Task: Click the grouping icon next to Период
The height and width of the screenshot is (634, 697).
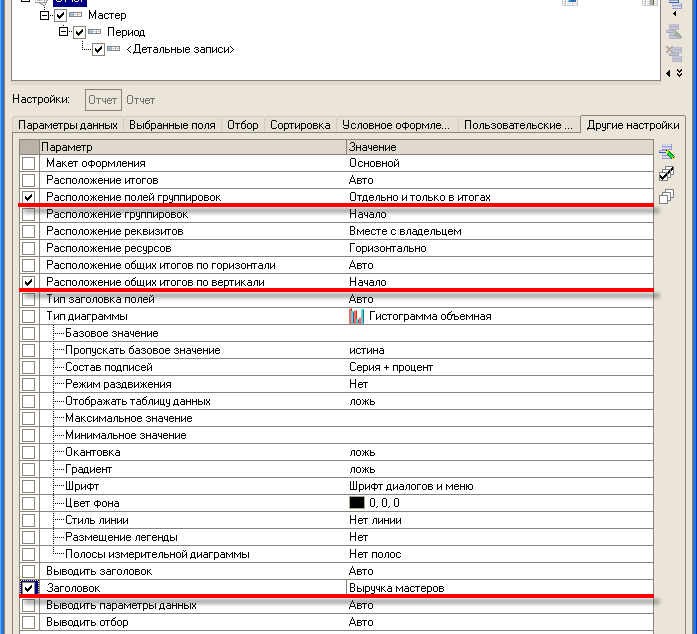Action: (95, 32)
